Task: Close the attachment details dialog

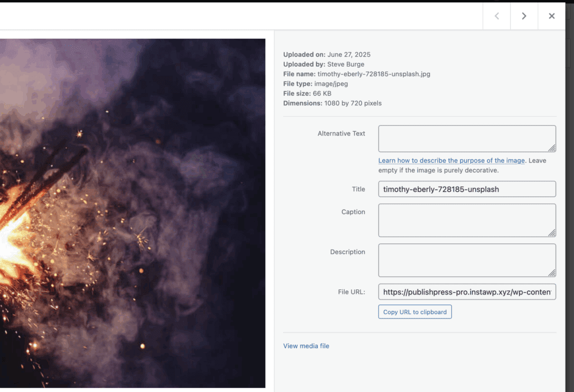Action: (x=552, y=16)
